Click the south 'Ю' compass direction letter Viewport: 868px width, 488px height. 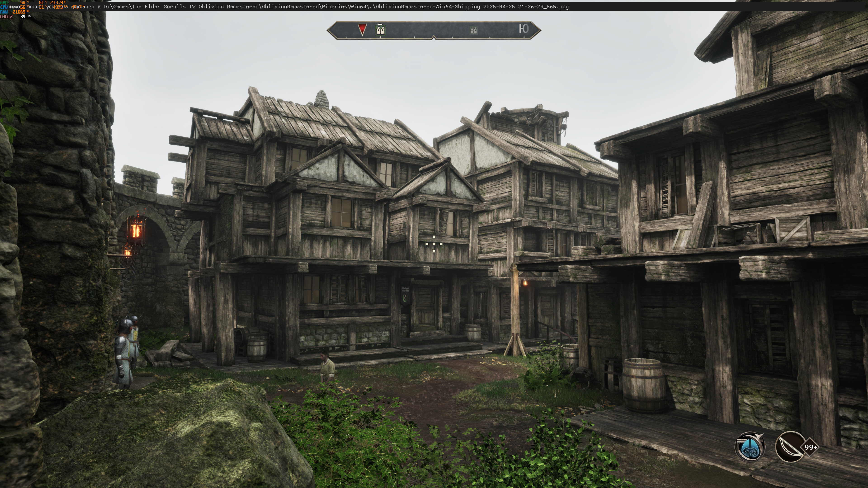tap(524, 29)
